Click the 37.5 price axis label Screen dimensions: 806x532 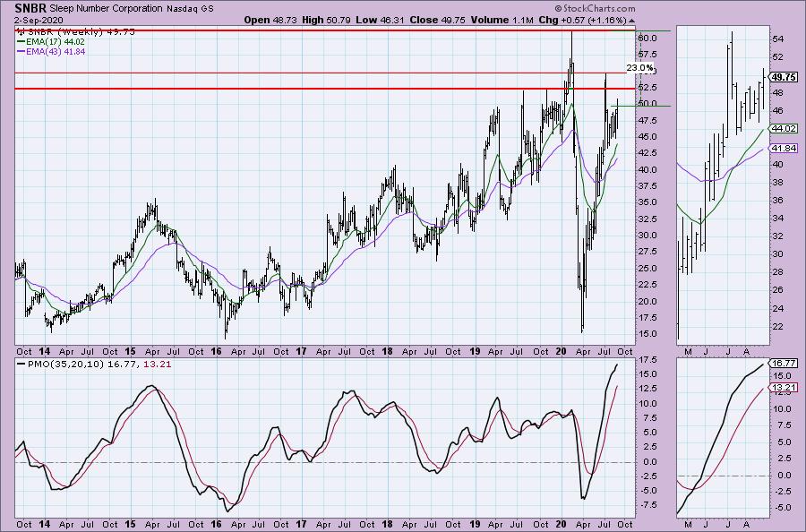(x=647, y=185)
